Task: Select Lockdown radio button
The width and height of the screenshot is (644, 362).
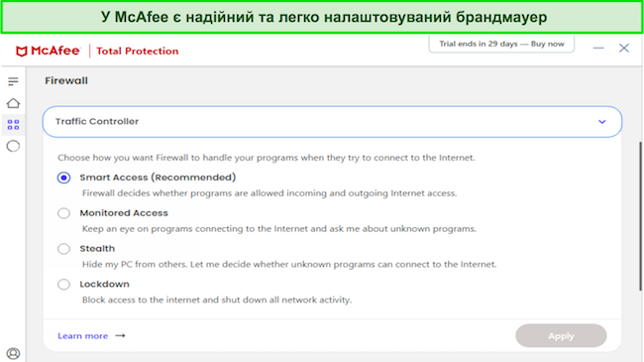Action: coord(63,285)
